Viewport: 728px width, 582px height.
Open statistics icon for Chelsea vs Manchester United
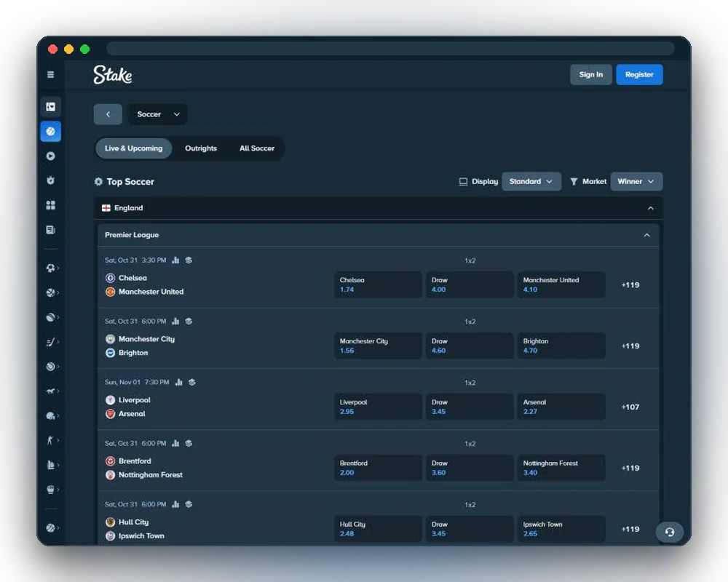[175, 260]
